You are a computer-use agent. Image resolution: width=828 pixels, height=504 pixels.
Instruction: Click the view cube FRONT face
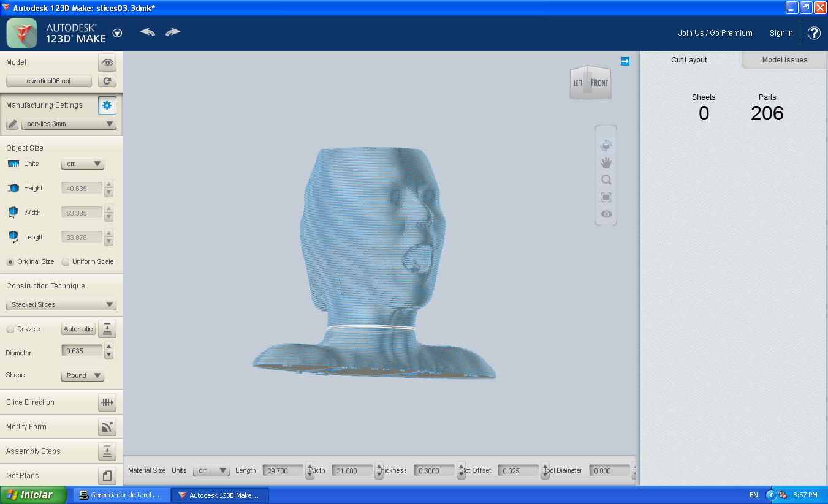(x=600, y=83)
